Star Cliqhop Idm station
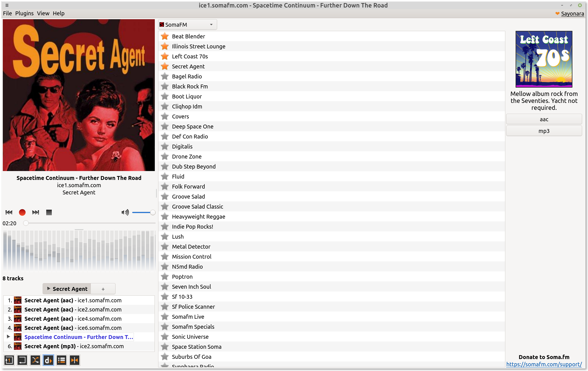 click(x=165, y=106)
